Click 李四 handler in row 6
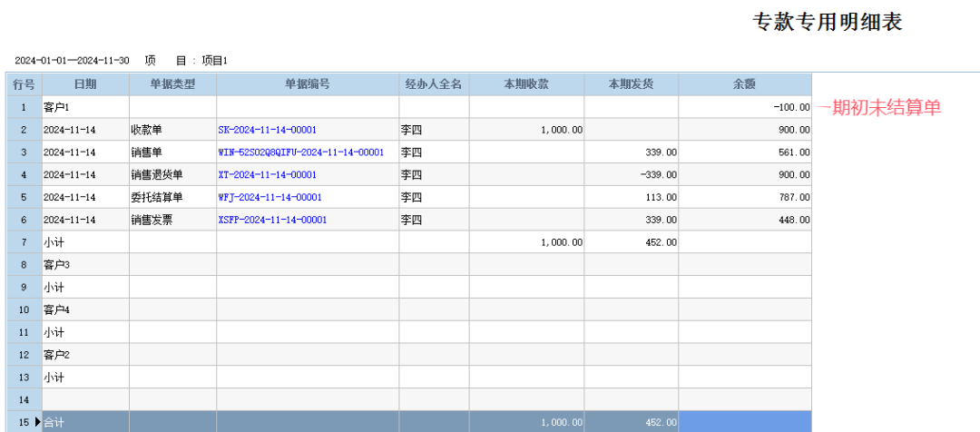Screen dimensions: 980x432 435,220
